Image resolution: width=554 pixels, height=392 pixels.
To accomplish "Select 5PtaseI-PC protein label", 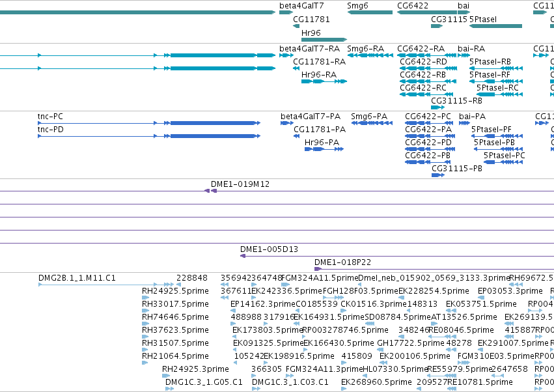I will coord(504,156).
